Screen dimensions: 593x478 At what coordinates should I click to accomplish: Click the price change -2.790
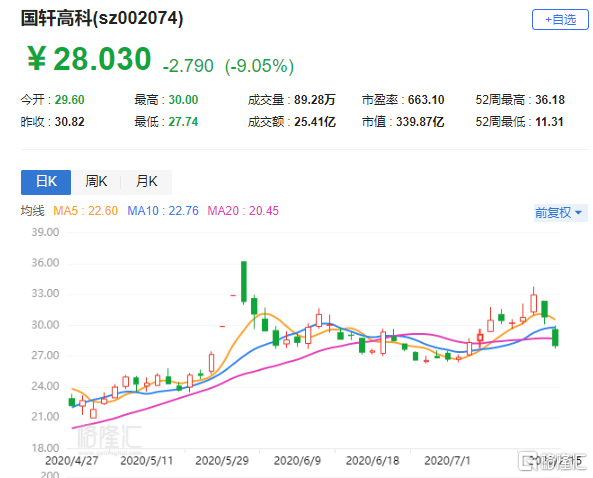(x=188, y=66)
